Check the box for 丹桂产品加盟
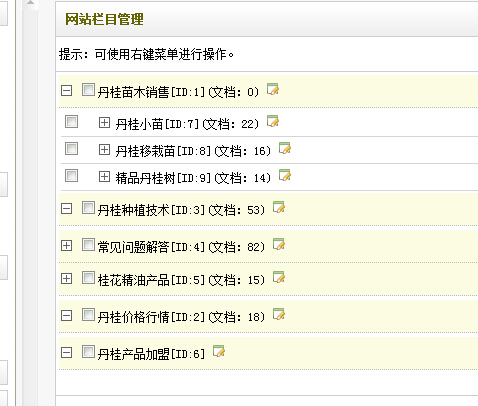Screen dimensions: 478x406 [x=88, y=352]
